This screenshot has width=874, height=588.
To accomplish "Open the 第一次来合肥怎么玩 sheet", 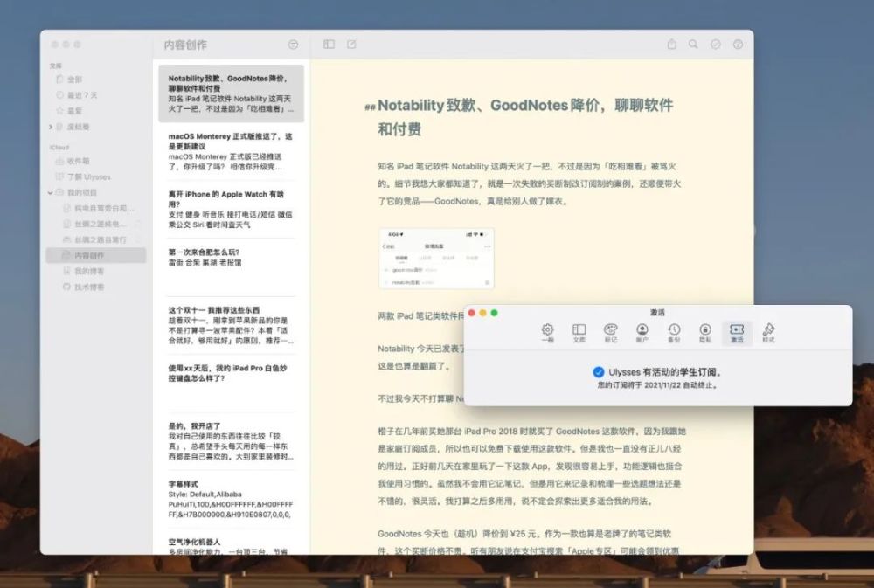I will point(231,267).
